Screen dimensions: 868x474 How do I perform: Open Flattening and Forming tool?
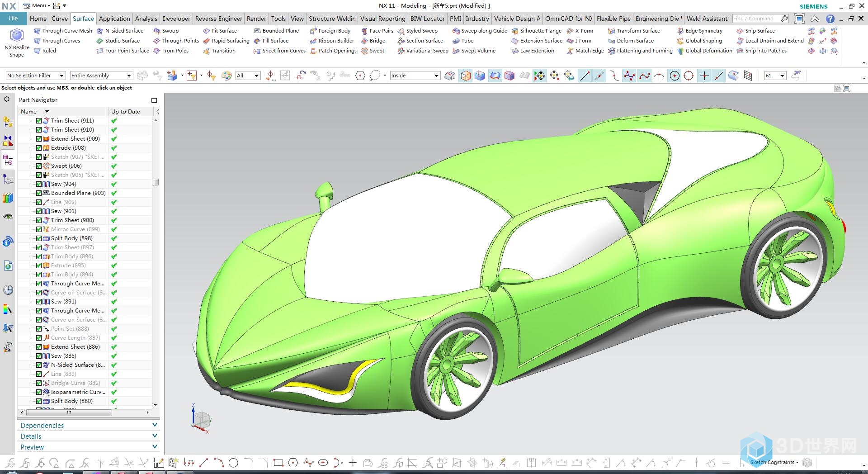[x=640, y=51]
